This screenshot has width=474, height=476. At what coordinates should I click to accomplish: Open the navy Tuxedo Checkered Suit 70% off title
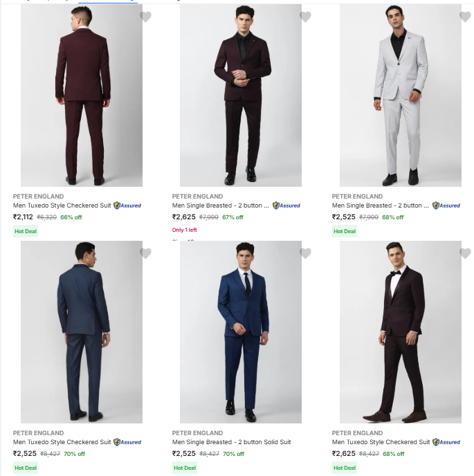point(62,442)
